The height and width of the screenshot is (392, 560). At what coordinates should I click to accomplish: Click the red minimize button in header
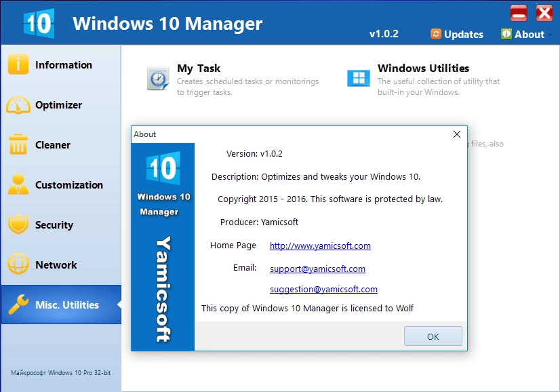point(518,13)
